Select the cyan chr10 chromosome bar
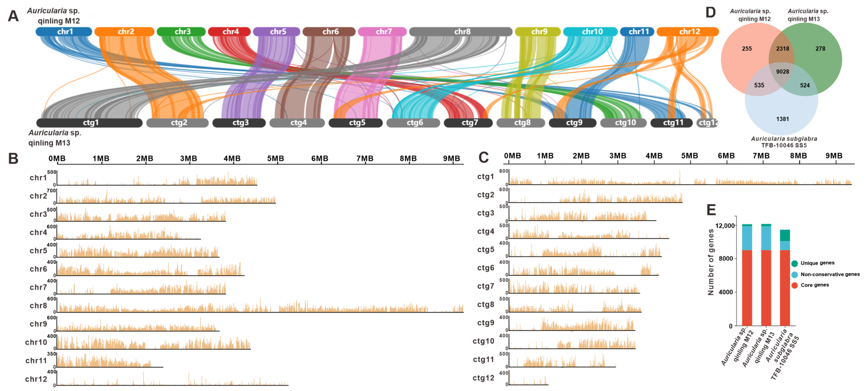The width and height of the screenshot is (868, 391). (x=590, y=32)
